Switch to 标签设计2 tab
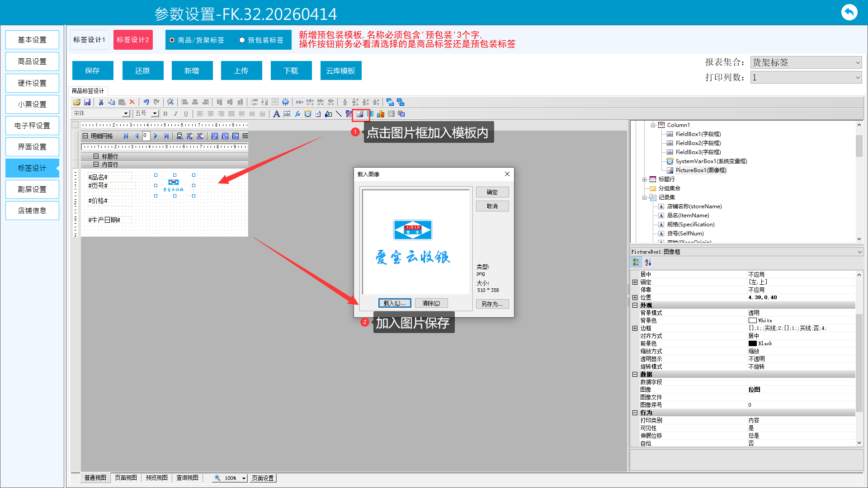Image resolution: width=868 pixels, height=488 pixels. click(133, 40)
